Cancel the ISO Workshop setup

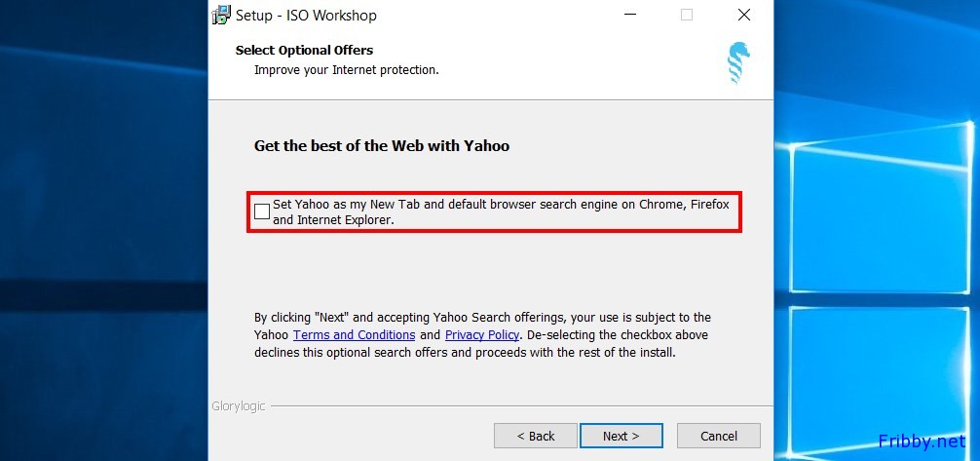(x=719, y=436)
